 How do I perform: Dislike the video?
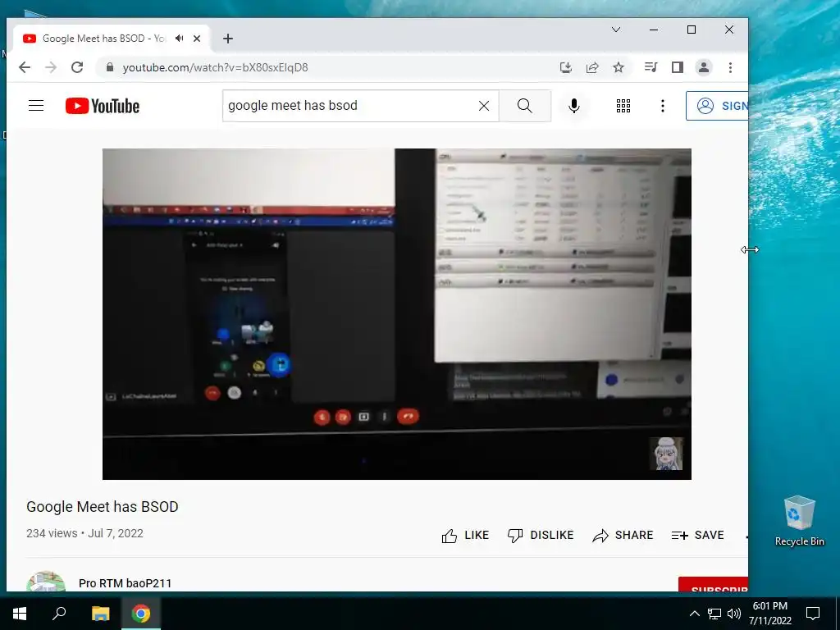tap(540, 535)
